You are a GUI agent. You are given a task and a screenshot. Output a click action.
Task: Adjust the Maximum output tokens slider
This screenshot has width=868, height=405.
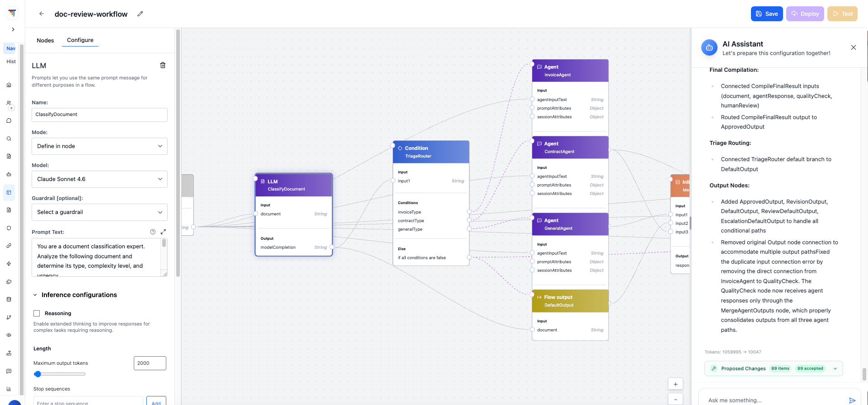[59, 374]
